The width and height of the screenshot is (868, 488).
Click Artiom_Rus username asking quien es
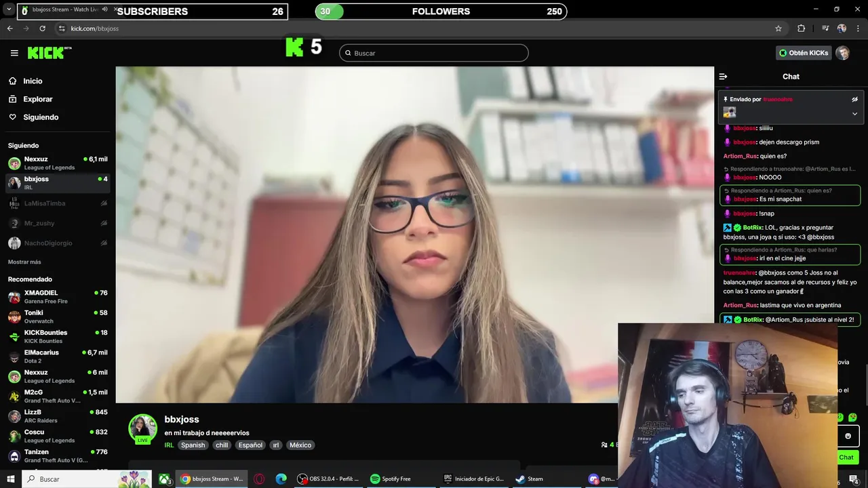740,157
